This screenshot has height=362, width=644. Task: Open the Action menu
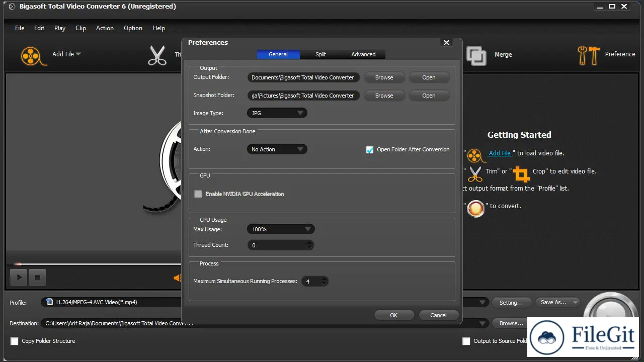(x=105, y=28)
